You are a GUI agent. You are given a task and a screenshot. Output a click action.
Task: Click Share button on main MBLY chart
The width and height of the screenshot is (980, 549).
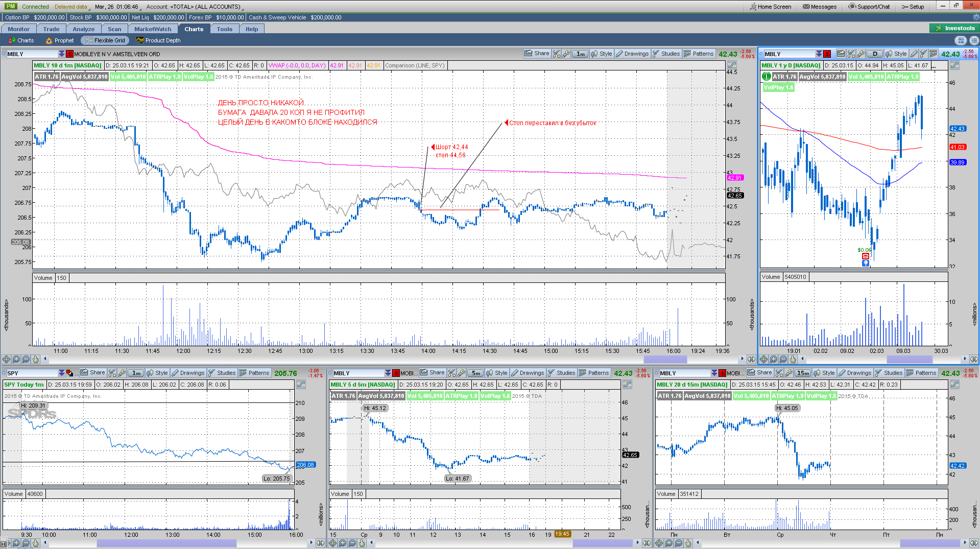pyautogui.click(x=537, y=54)
